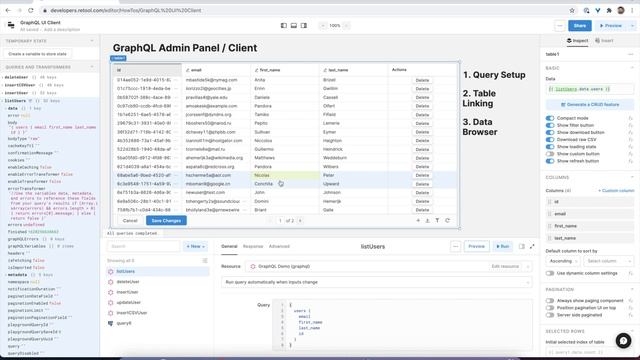This screenshot has height=360, width=640.
Task: Click Fx icon next to Compact mode
Action: tap(631, 118)
